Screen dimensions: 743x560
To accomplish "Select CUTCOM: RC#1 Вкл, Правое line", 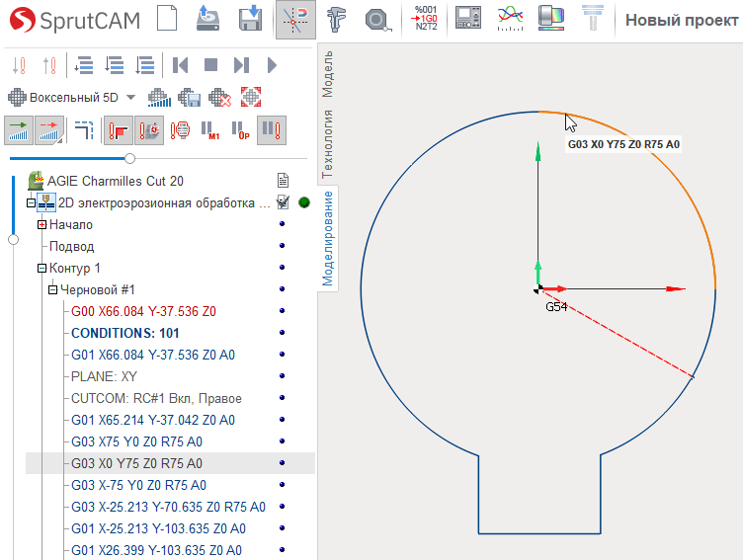I will (x=156, y=398).
